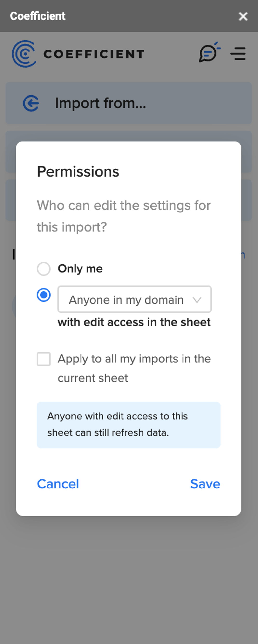The image size is (258, 644).
Task: Click the 'with edit access in the sheet' text
Action: point(134,322)
